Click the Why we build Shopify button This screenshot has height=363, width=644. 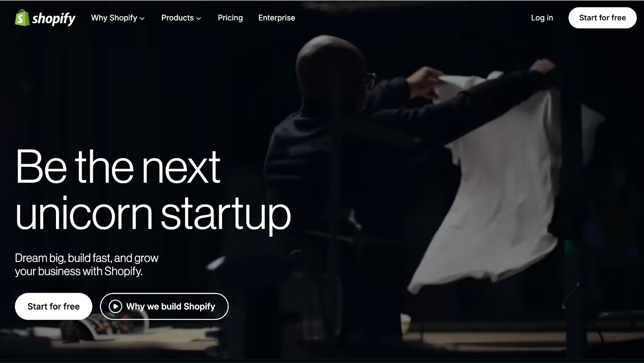point(164,306)
